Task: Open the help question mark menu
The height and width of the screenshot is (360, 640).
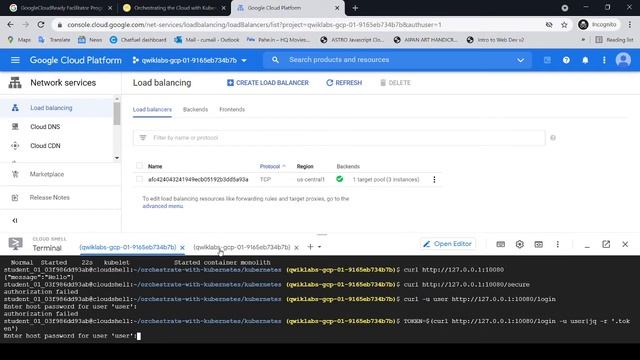Action: pos(566,60)
